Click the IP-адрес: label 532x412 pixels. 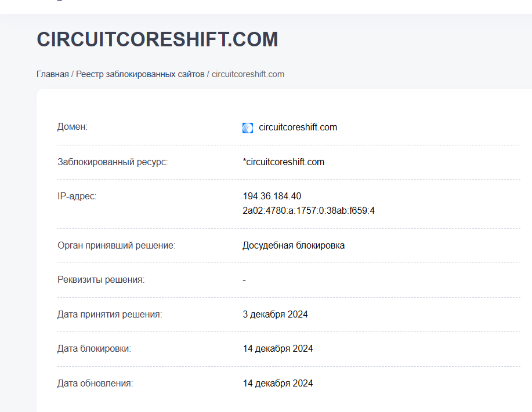point(77,196)
